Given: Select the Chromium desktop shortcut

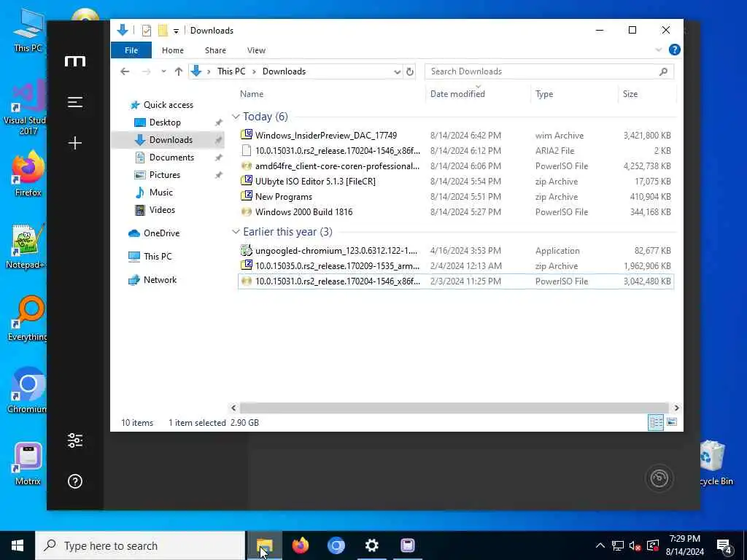Looking at the screenshot, I should (28, 391).
